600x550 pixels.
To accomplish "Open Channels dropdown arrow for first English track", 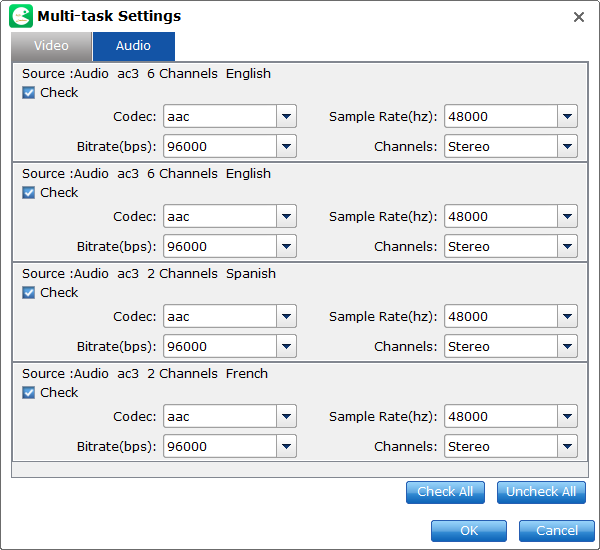I will coord(567,146).
